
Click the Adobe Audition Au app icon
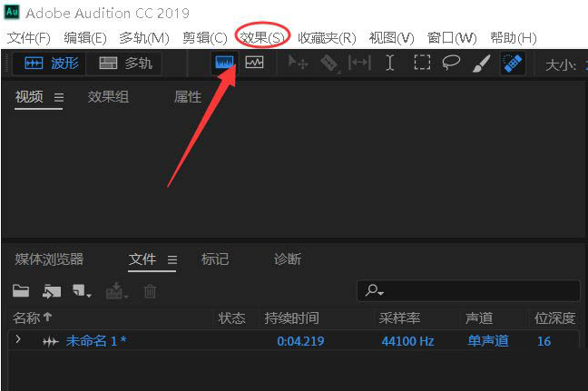12,12
